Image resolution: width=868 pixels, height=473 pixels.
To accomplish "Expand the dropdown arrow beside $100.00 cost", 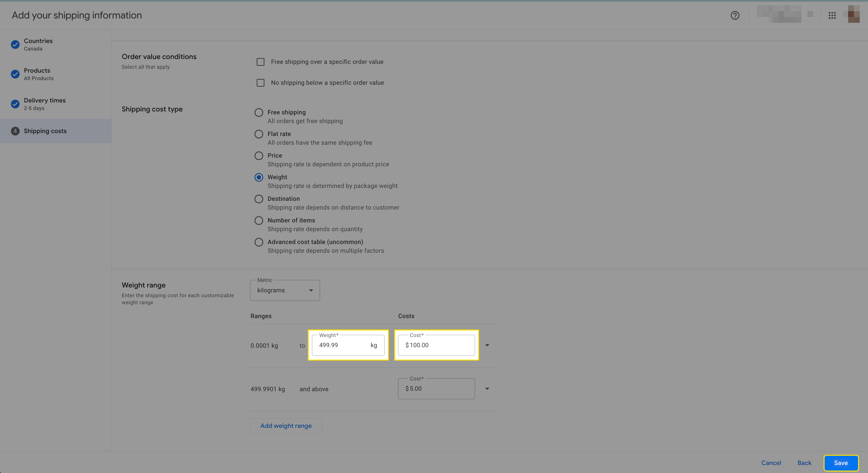I will pyautogui.click(x=487, y=345).
